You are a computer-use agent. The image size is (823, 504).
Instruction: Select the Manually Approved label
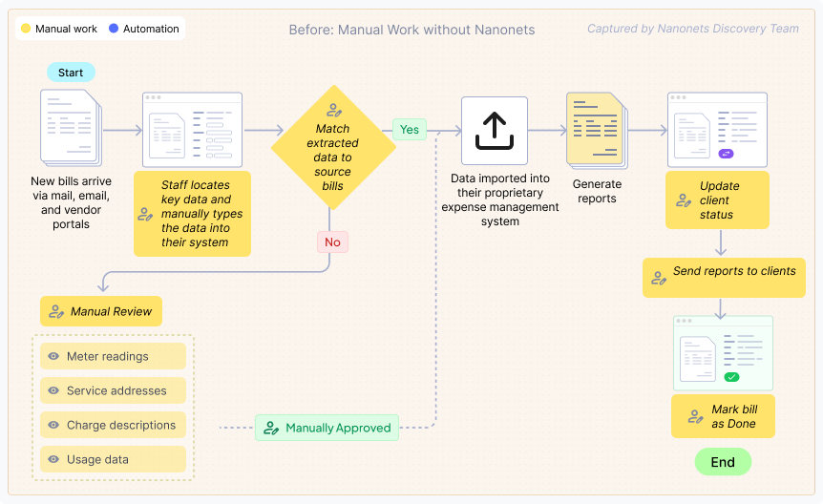pos(327,428)
